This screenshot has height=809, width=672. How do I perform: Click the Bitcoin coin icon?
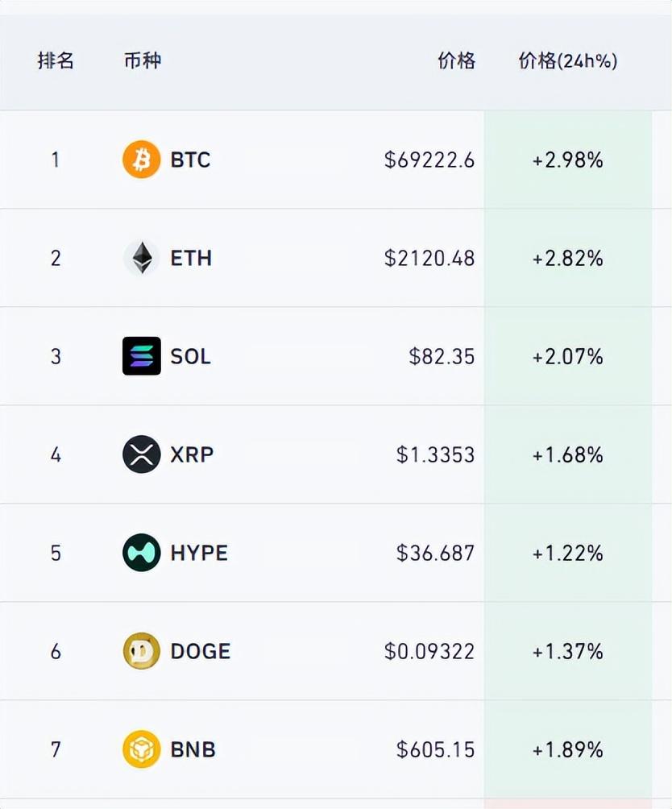[x=141, y=160]
